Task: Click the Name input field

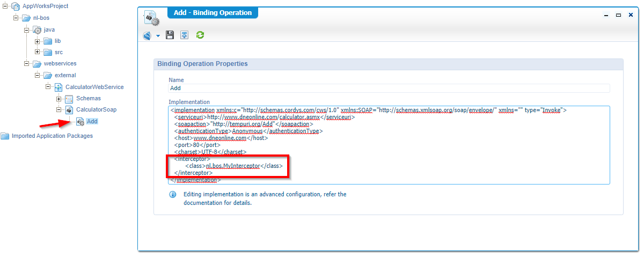Action: click(389, 89)
